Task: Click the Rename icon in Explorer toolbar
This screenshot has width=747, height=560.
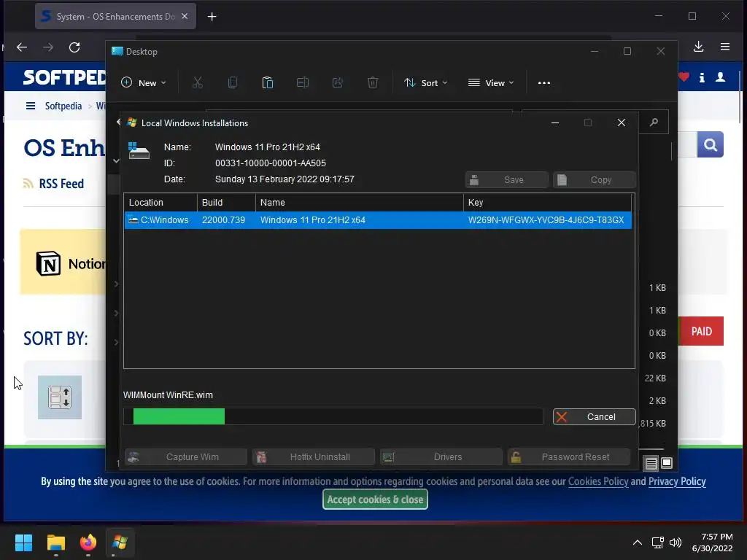Action: pyautogui.click(x=303, y=83)
